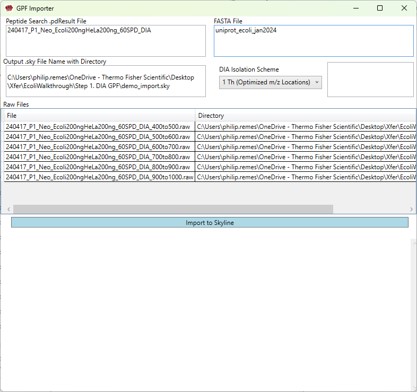Maximize the GPF Importer window
417x392 pixels.
380,8
